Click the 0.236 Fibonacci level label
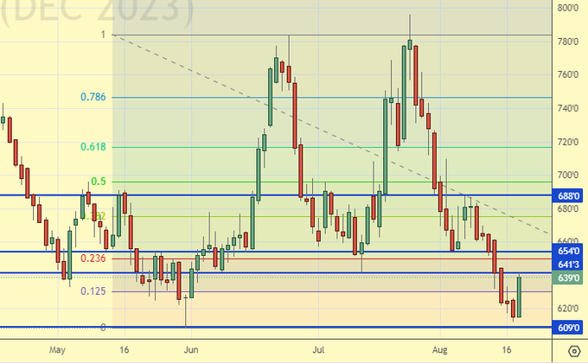The height and width of the screenshot is (364, 588). [93, 259]
